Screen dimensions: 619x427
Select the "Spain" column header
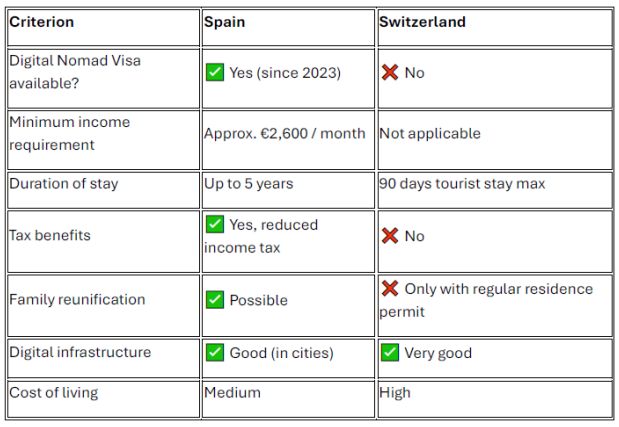pyautogui.click(x=225, y=22)
